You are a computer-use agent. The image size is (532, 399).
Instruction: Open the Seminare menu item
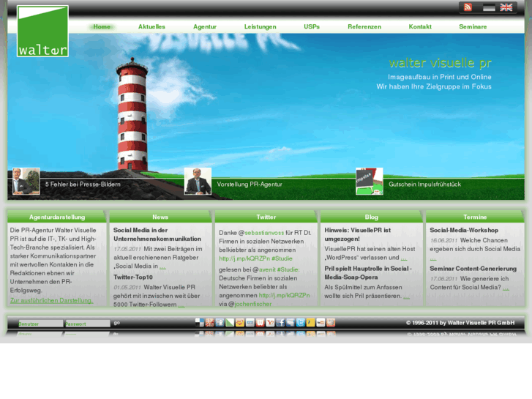[x=473, y=26]
